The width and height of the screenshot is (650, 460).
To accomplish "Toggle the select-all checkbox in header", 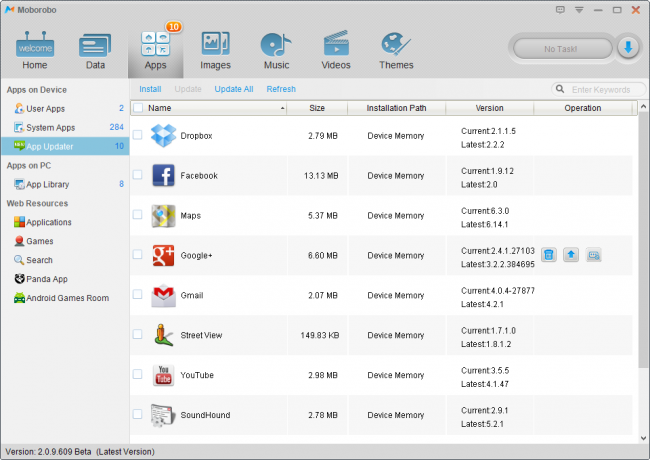I will [138, 108].
